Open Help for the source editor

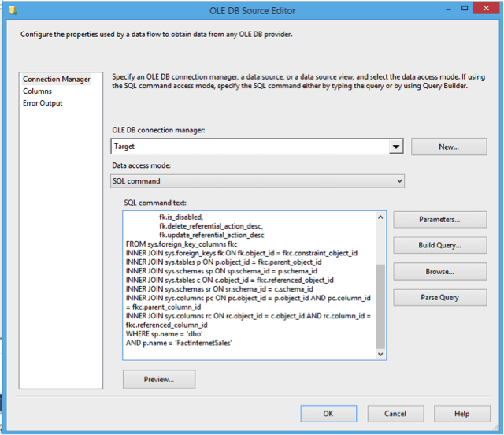(x=462, y=414)
